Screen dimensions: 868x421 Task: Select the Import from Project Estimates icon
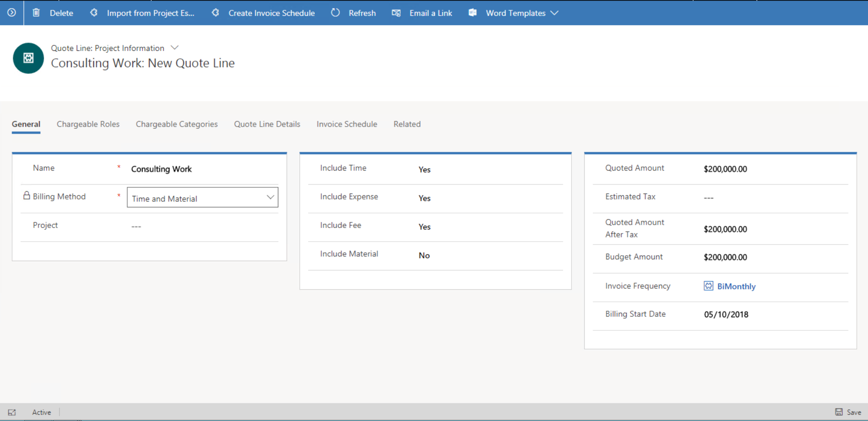93,13
